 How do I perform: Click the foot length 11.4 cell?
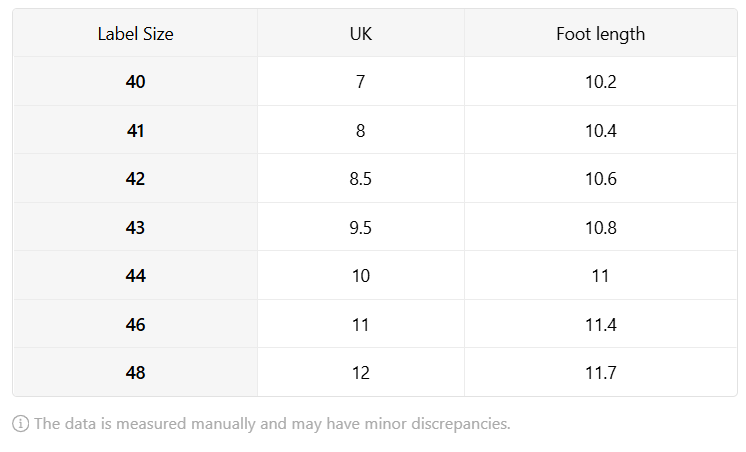click(x=600, y=324)
